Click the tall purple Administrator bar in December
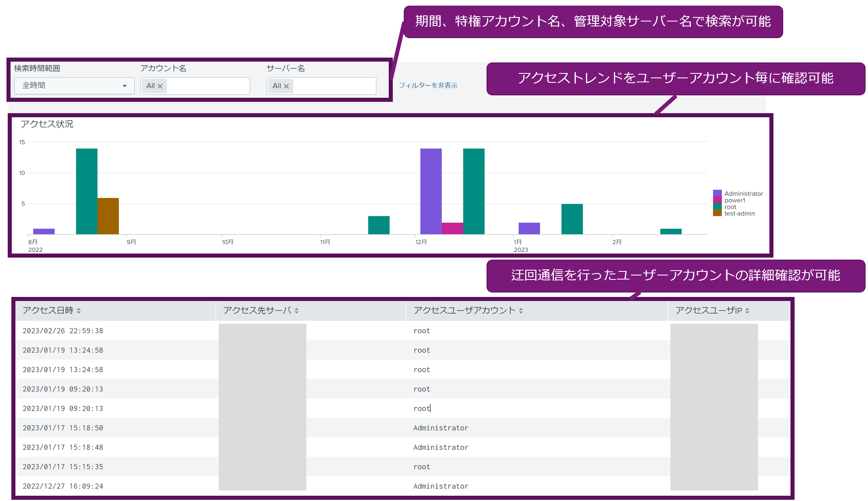 431,191
